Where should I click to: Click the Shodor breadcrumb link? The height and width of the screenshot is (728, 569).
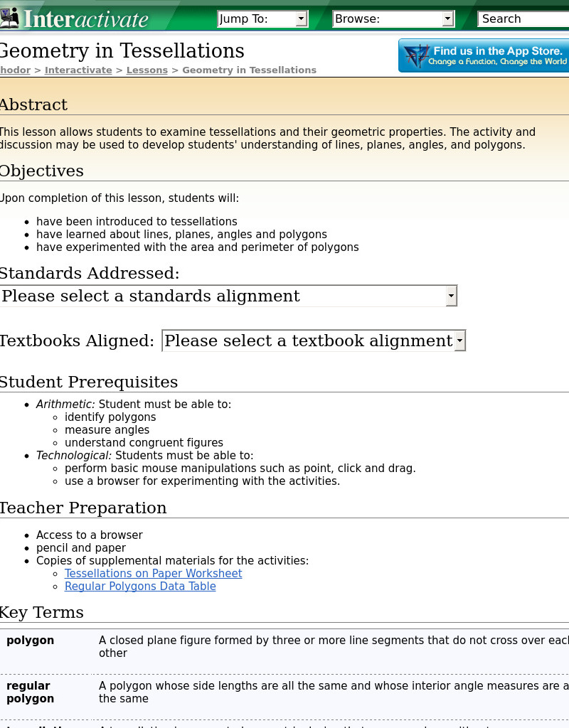click(15, 70)
